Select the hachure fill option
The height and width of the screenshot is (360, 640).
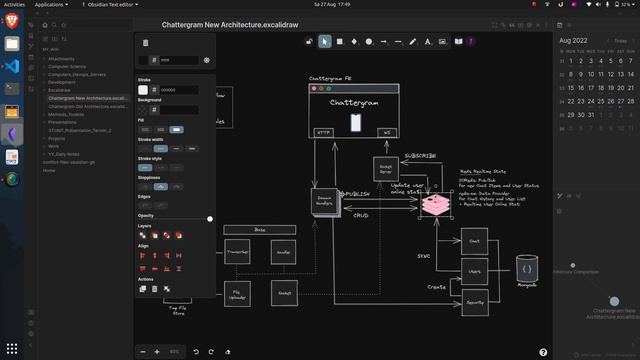point(145,129)
